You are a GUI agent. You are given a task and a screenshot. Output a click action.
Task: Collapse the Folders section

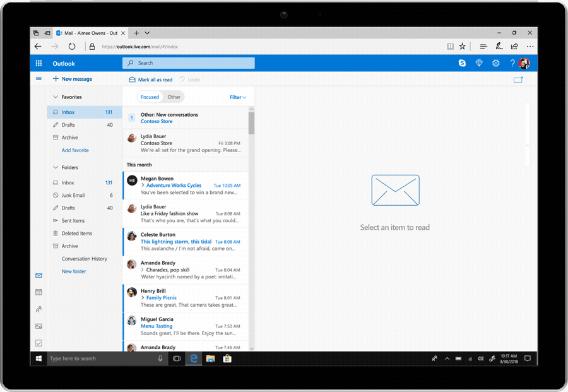(57, 167)
